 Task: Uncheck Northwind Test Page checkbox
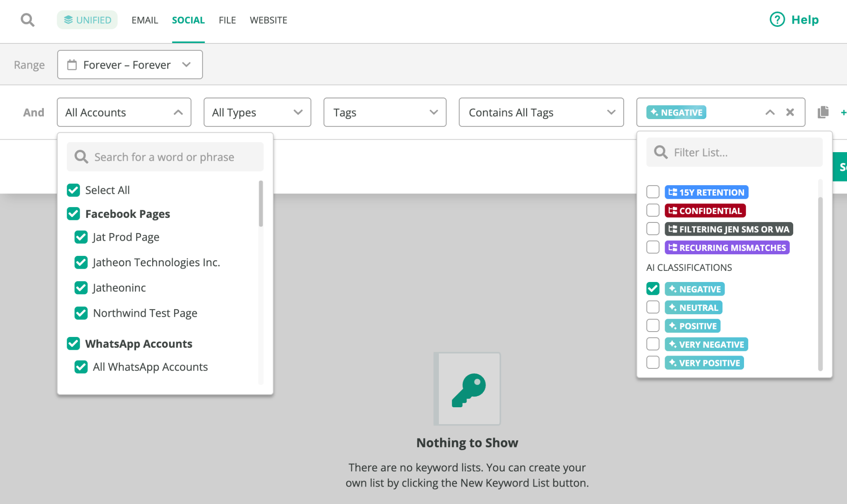click(81, 313)
